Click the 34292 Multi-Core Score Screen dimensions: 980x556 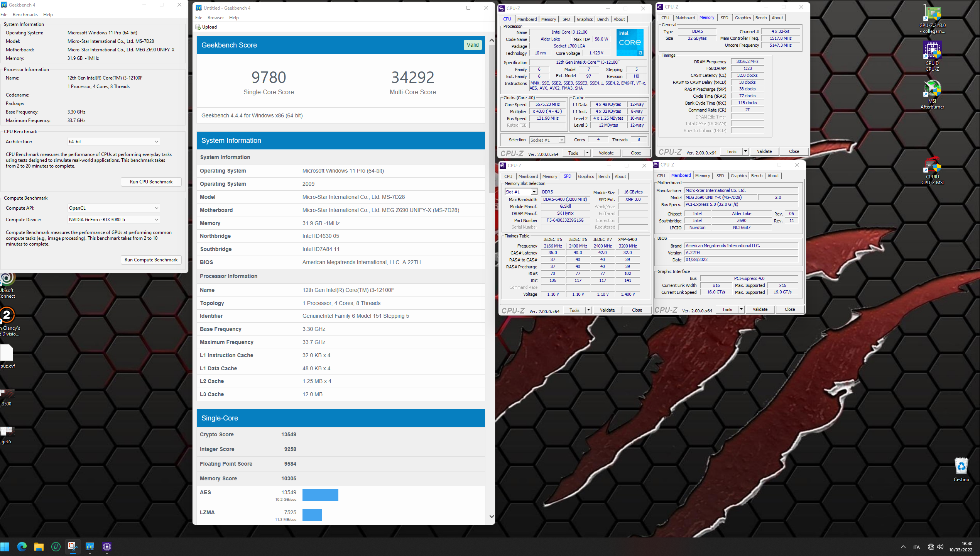click(x=413, y=78)
